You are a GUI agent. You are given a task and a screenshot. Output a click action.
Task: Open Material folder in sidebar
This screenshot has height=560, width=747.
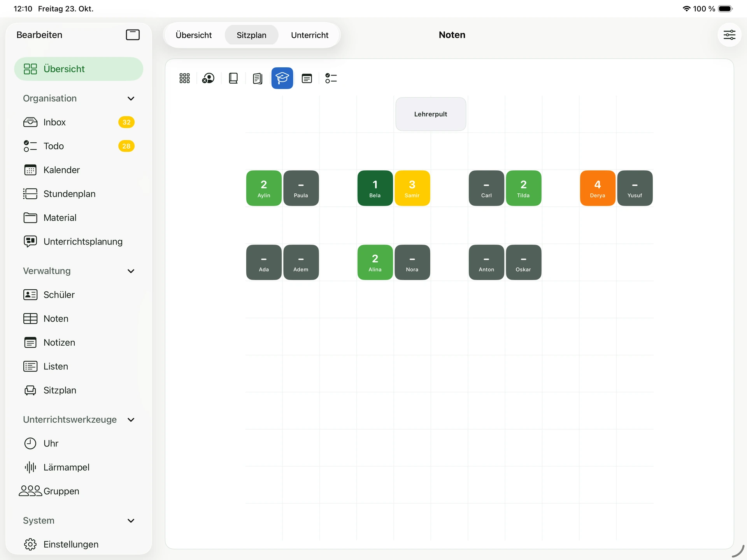79,218
